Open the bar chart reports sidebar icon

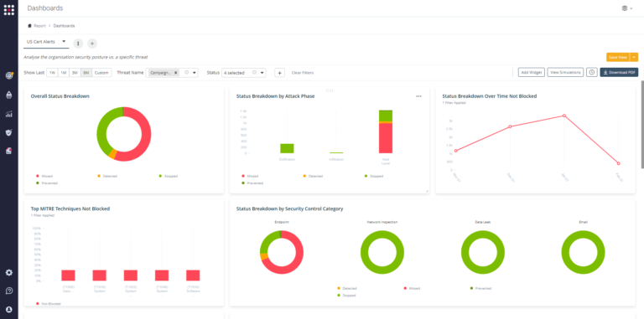click(9, 114)
